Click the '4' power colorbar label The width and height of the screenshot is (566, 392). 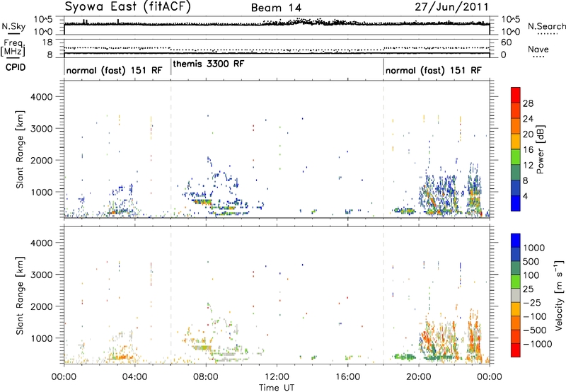pyautogui.click(x=526, y=196)
